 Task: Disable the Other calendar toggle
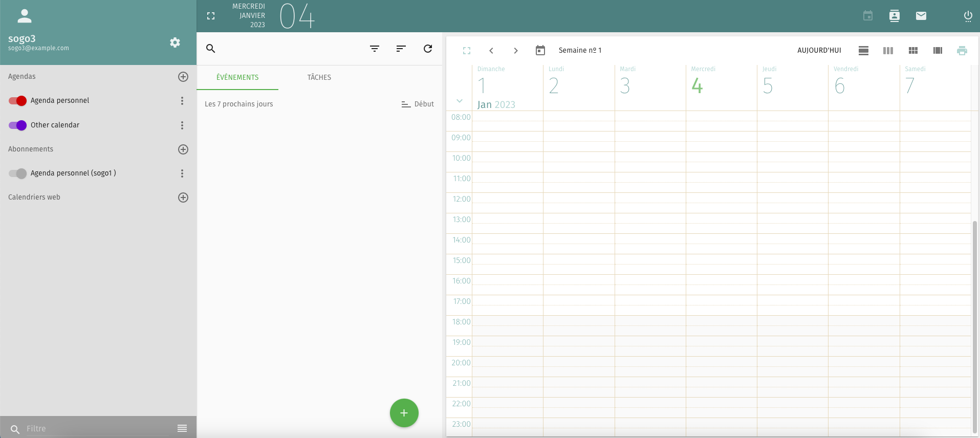click(x=17, y=125)
